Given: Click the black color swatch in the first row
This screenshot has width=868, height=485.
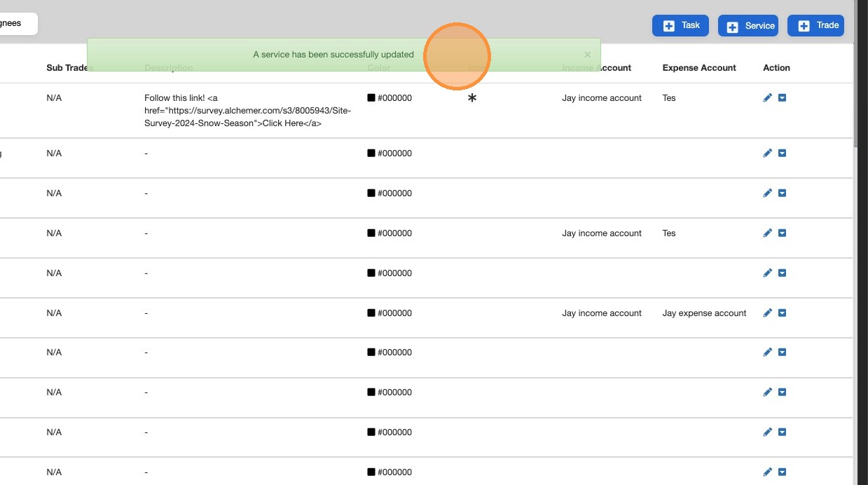Looking at the screenshot, I should [x=371, y=98].
